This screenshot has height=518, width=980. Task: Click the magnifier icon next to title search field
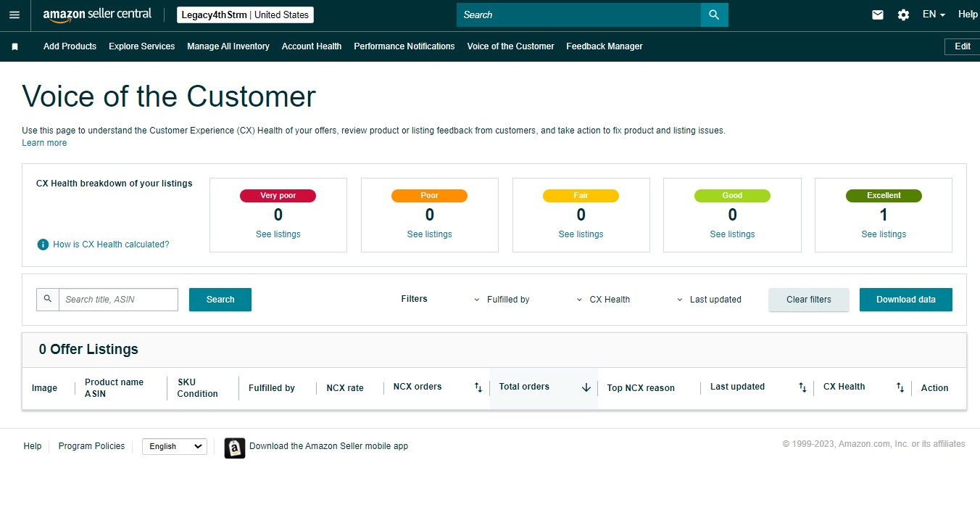coord(48,299)
